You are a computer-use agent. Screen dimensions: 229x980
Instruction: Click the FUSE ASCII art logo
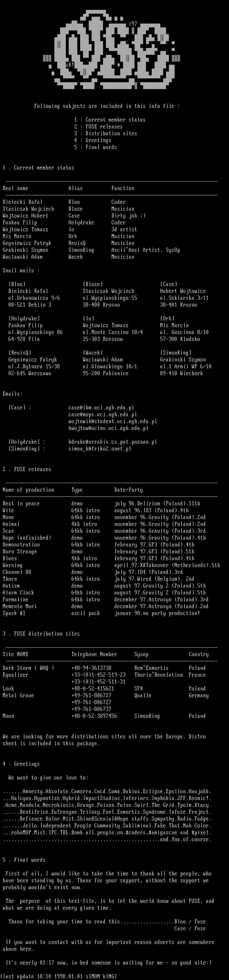coord(111,50)
